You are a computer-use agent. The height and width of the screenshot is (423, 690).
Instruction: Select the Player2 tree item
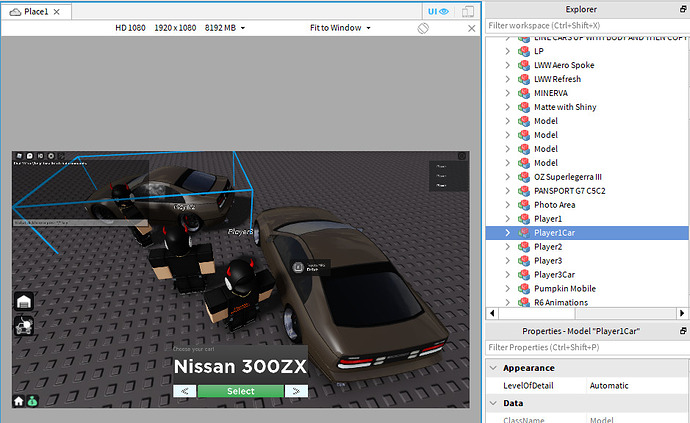coord(548,247)
